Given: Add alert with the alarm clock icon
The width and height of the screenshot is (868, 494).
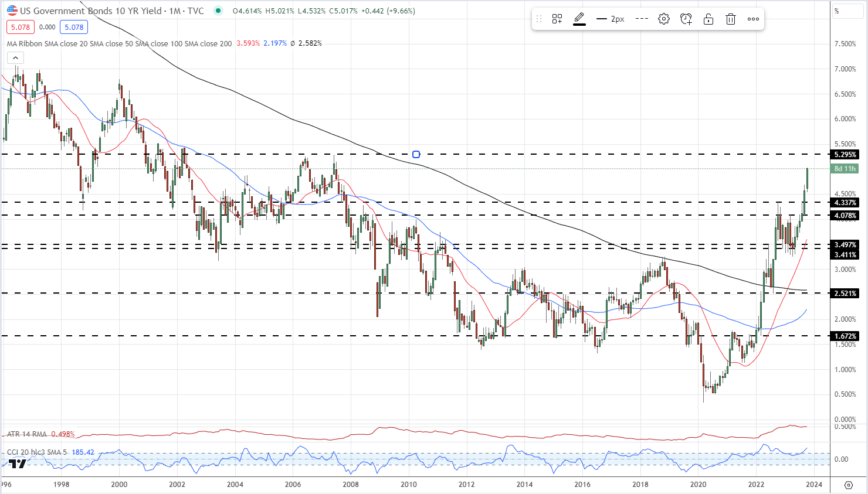Looking at the screenshot, I should [x=686, y=19].
